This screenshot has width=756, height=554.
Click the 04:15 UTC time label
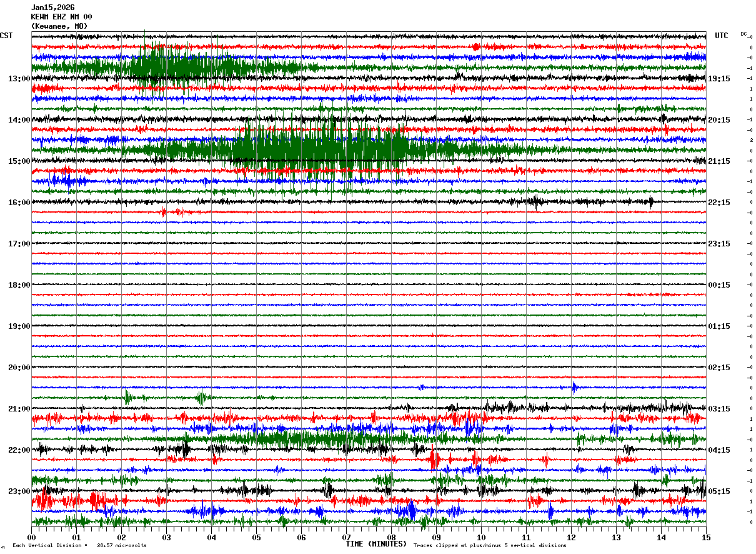point(719,450)
